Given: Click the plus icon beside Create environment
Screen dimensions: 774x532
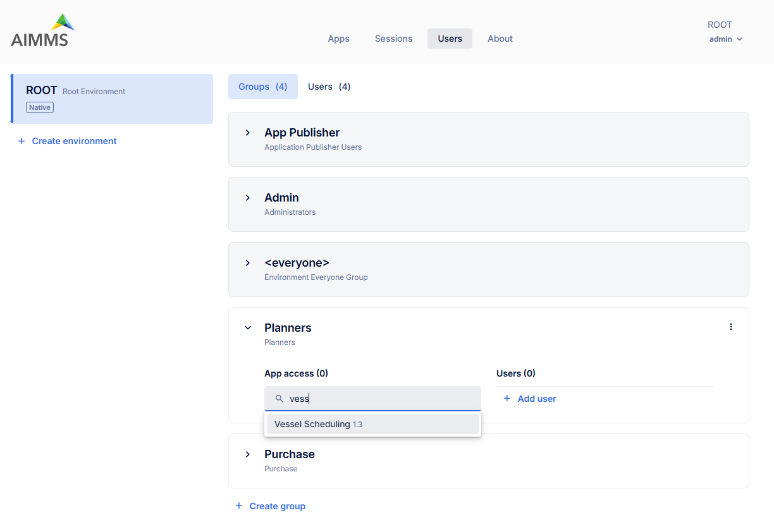Looking at the screenshot, I should 21,141.
